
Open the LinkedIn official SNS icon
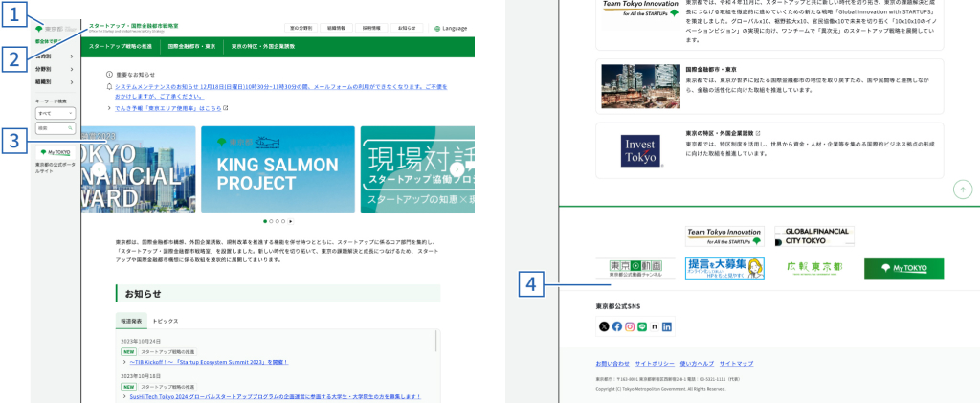[667, 326]
